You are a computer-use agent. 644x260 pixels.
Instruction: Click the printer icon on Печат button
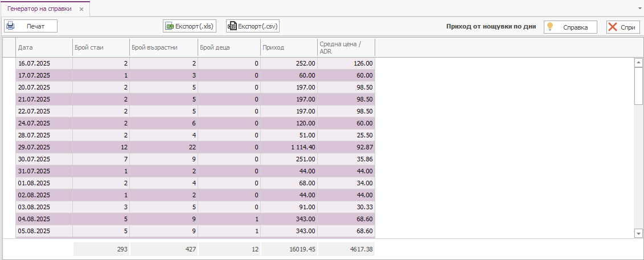click(10, 26)
